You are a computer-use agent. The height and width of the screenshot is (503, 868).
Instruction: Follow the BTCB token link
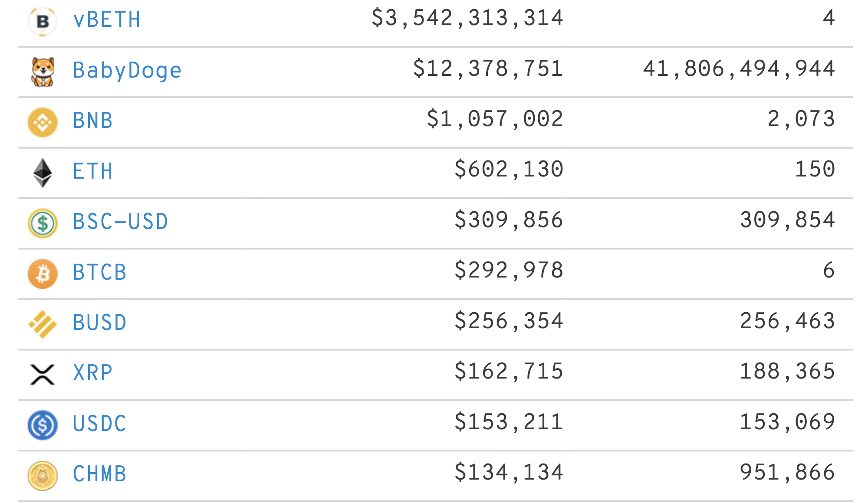pyautogui.click(x=100, y=272)
